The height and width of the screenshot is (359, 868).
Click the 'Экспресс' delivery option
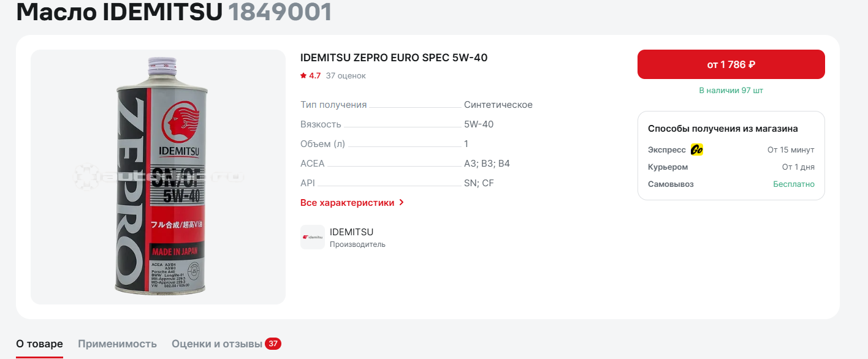[667, 150]
